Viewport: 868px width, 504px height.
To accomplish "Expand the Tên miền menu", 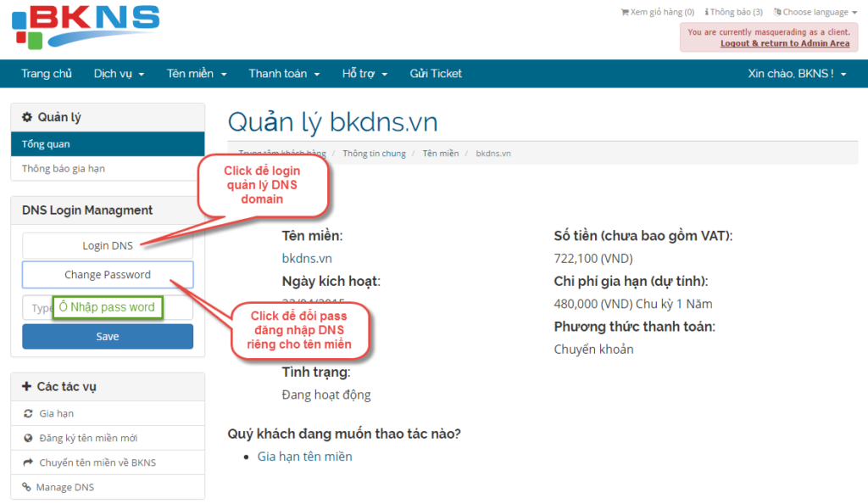I will [x=197, y=74].
